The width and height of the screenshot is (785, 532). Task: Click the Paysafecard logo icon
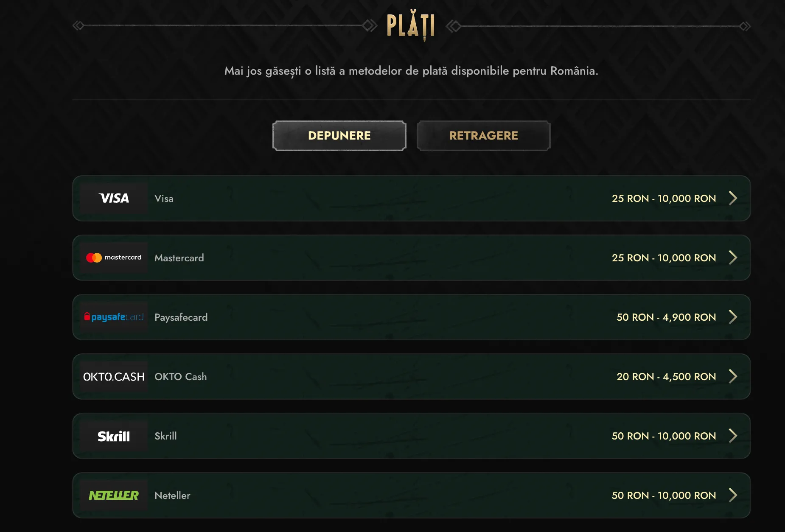click(114, 317)
